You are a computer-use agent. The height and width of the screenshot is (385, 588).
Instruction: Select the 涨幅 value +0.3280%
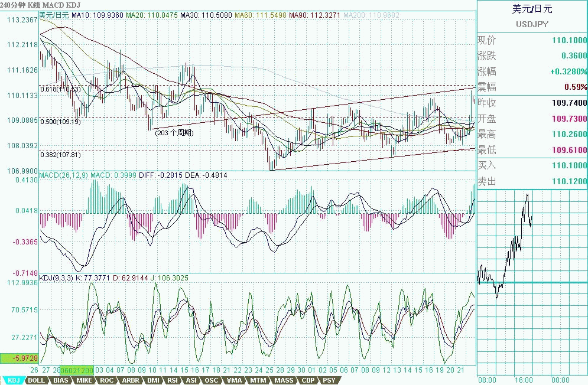(568, 71)
